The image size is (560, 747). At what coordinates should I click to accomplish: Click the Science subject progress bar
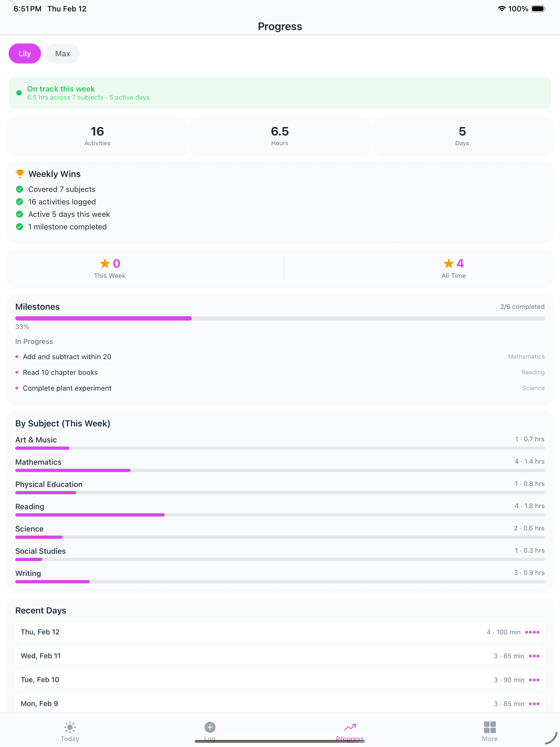pyautogui.click(x=280, y=537)
